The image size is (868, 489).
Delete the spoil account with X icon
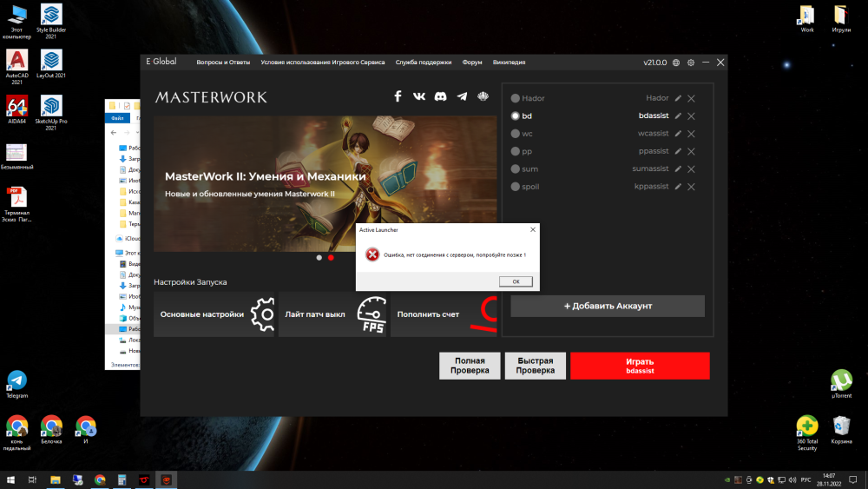click(x=691, y=187)
